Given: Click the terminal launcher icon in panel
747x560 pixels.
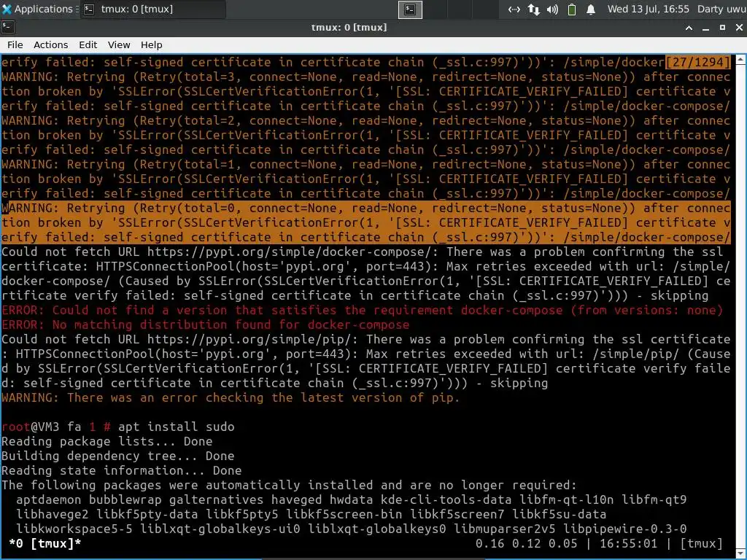Looking at the screenshot, I should (410, 9).
